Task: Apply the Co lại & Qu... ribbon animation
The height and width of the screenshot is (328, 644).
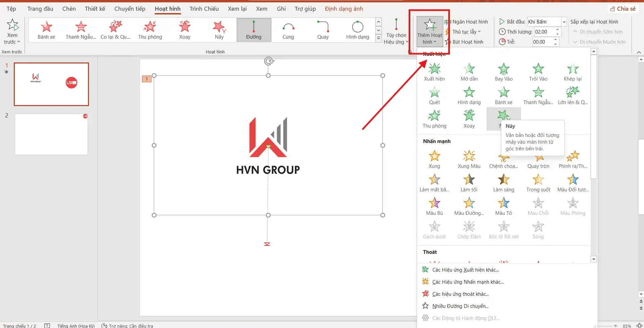Action: pos(116,30)
